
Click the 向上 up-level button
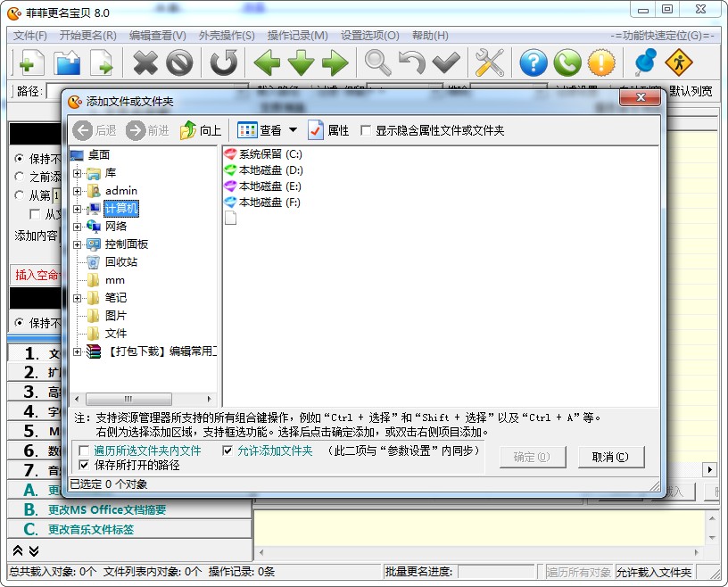coord(201,130)
